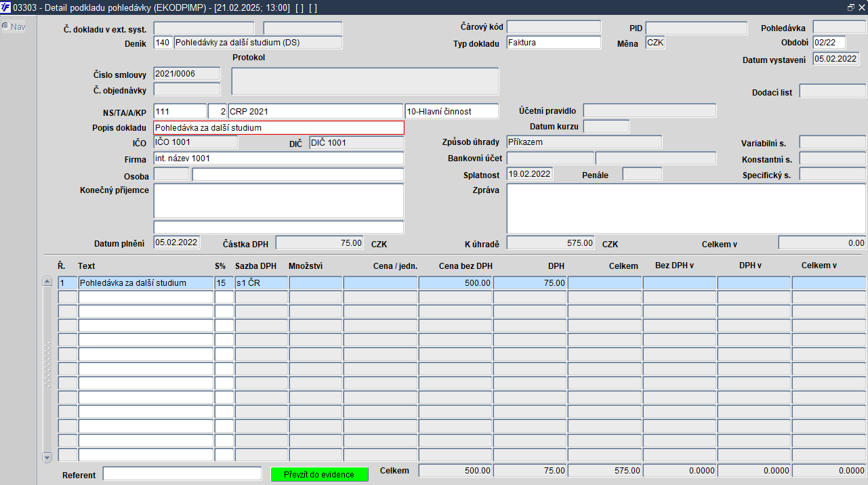Click the Způsob úhrady field Příkazem
Image resolution: width=868 pixels, height=485 pixels.
click(x=584, y=142)
